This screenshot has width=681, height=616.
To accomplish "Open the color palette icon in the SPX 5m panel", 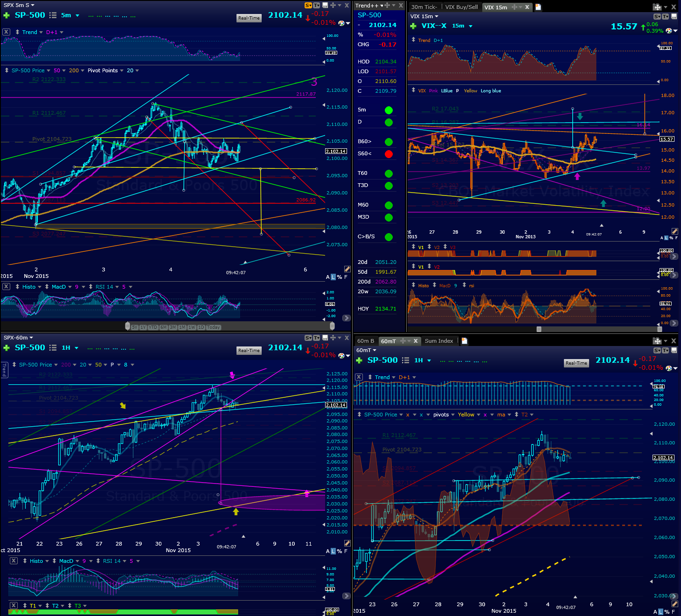I will tap(341, 23).
